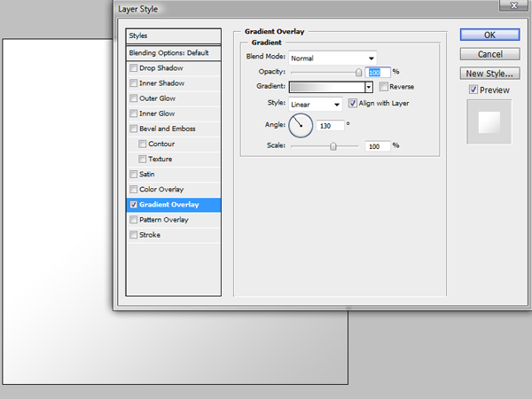Open the gradient picker dropdown arrow
532x399 pixels.
tap(369, 87)
